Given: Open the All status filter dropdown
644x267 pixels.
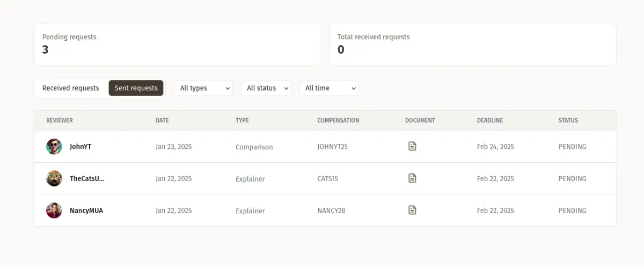Looking at the screenshot, I should [266, 88].
